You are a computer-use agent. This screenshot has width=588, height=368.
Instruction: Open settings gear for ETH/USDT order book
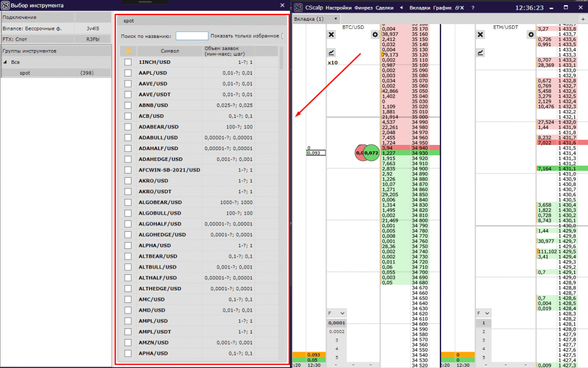531,34
